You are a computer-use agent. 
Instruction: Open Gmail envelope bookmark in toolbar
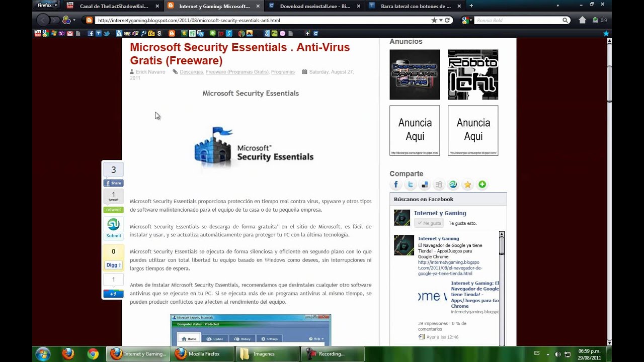70,33
